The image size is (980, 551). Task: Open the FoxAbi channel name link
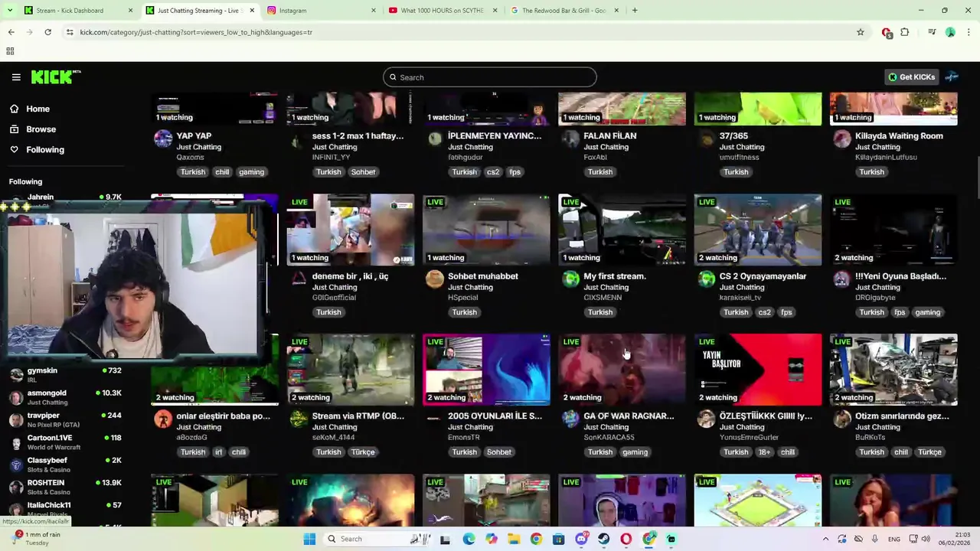coord(595,157)
